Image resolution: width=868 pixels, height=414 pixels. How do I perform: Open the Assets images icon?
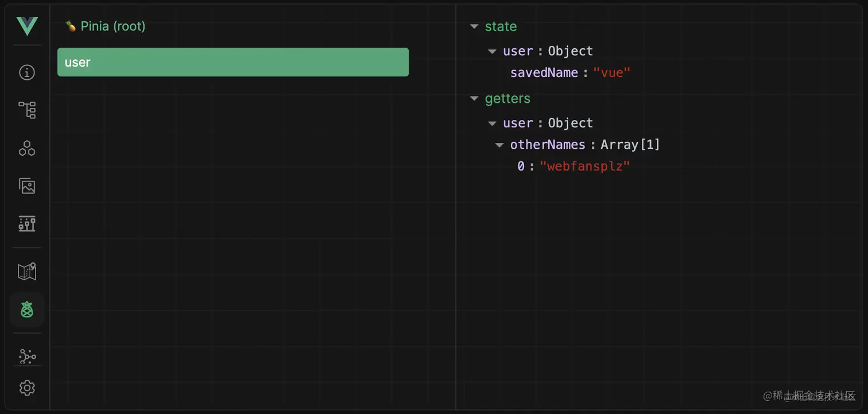click(x=27, y=185)
